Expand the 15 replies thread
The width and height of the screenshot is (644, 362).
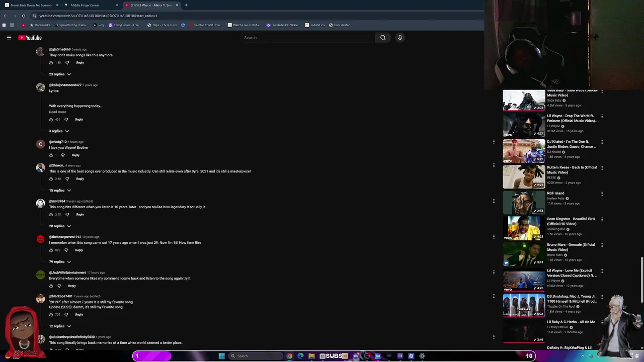click(60, 191)
